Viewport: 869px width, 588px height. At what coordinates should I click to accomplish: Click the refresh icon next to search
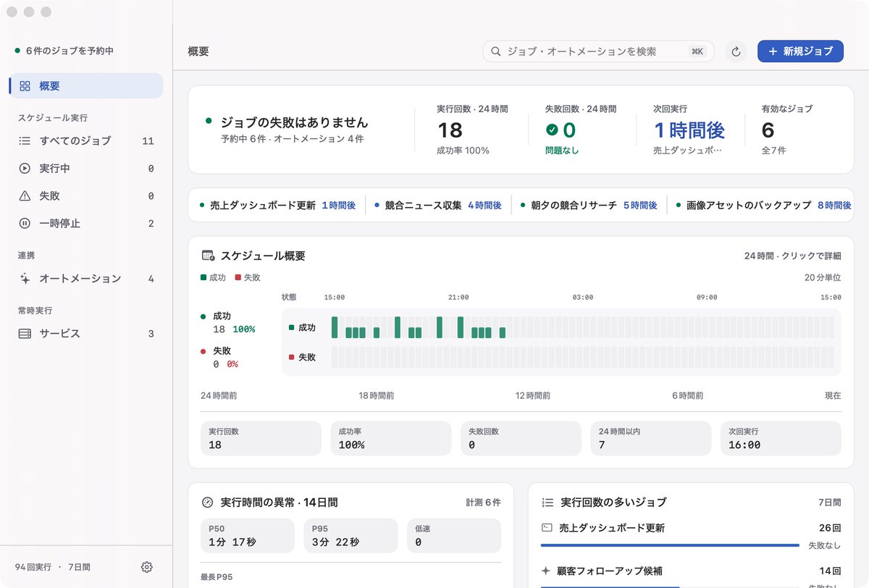point(736,51)
